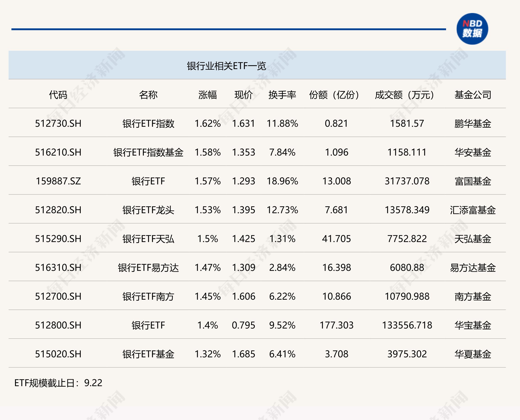The width and height of the screenshot is (520, 420).
Task: Click the ETF规模截止日 footnote
Action: (58, 383)
